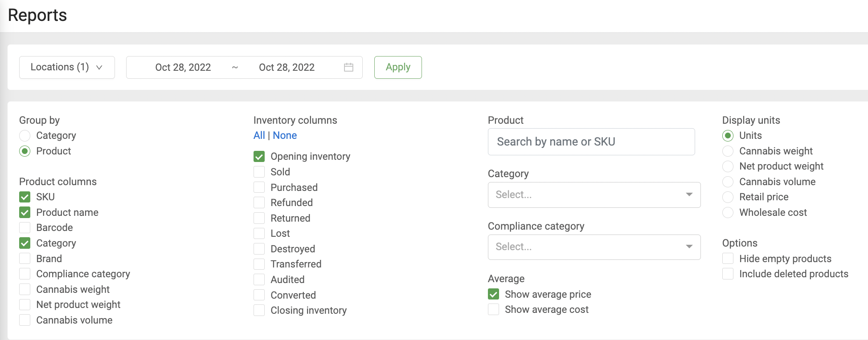Enable the Barcode column checkbox
The image size is (868, 340).
coord(25,228)
